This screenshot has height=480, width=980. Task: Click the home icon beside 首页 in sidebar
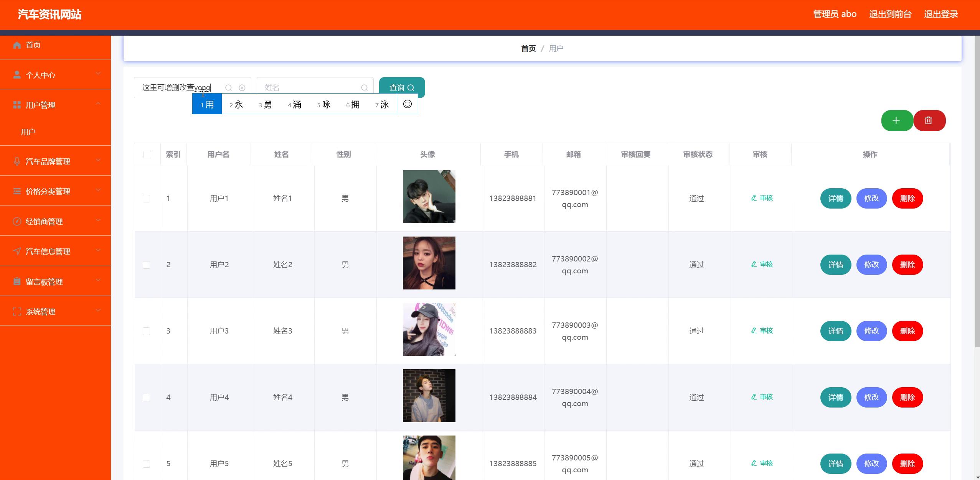pos(17,45)
